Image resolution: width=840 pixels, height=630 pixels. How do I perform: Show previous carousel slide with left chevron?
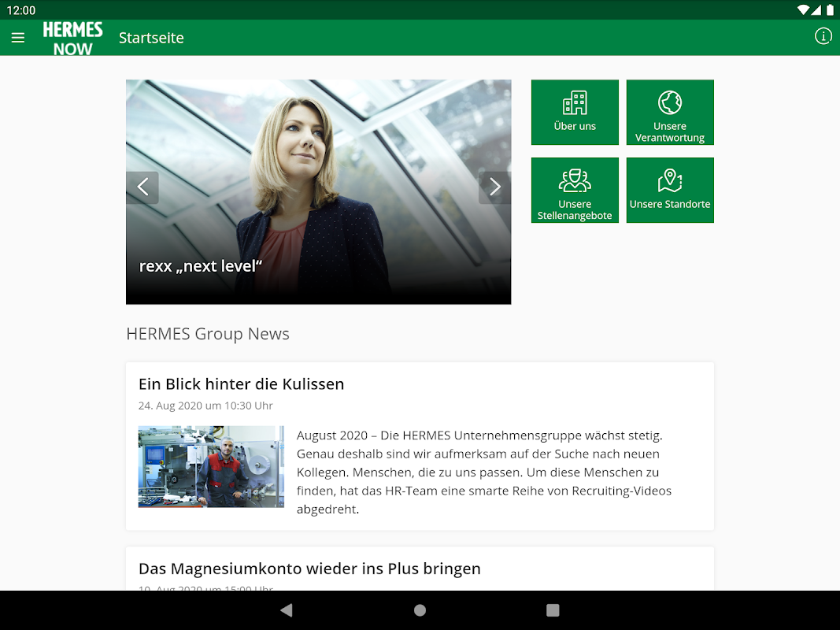pyautogui.click(x=142, y=187)
